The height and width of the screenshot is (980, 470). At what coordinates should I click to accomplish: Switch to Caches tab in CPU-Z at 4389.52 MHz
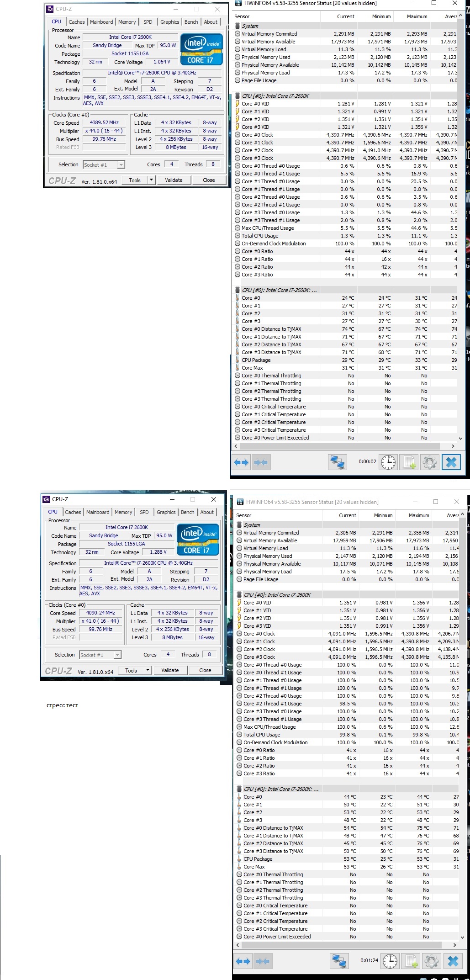click(77, 22)
